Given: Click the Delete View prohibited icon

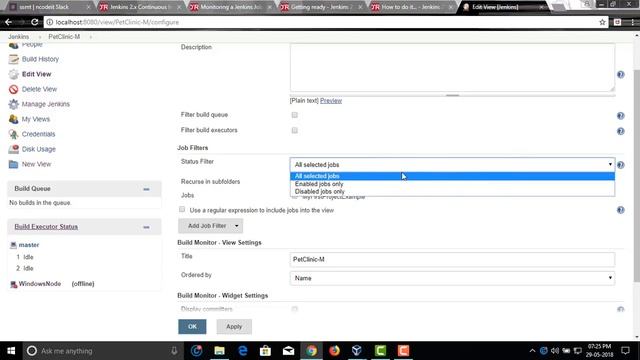Looking at the screenshot, I should (13, 89).
